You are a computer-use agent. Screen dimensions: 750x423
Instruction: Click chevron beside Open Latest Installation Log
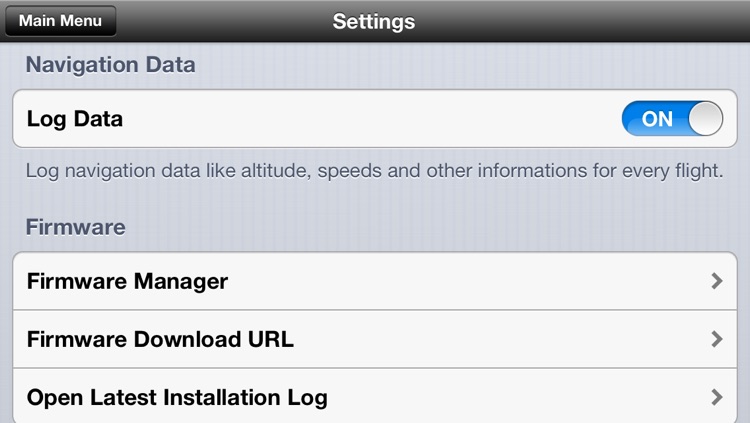716,397
